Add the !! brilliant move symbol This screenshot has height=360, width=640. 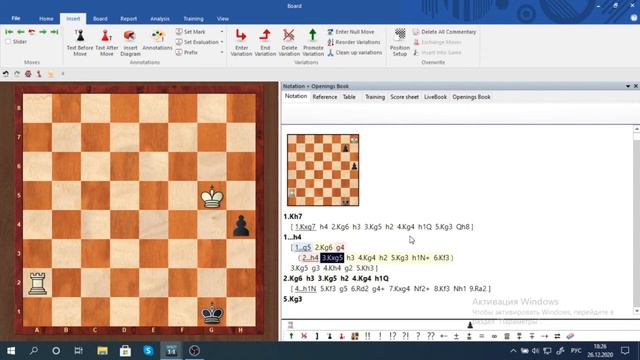[x=367, y=336]
